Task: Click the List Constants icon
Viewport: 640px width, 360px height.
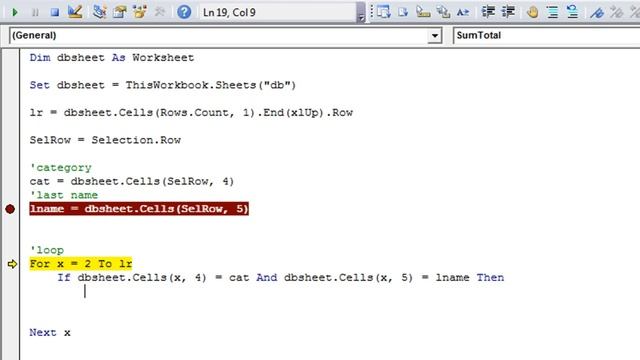Action: tap(403, 12)
